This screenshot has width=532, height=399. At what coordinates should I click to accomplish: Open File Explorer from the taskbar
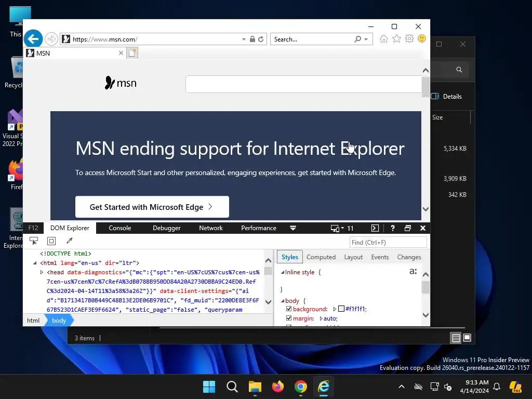coord(255,387)
